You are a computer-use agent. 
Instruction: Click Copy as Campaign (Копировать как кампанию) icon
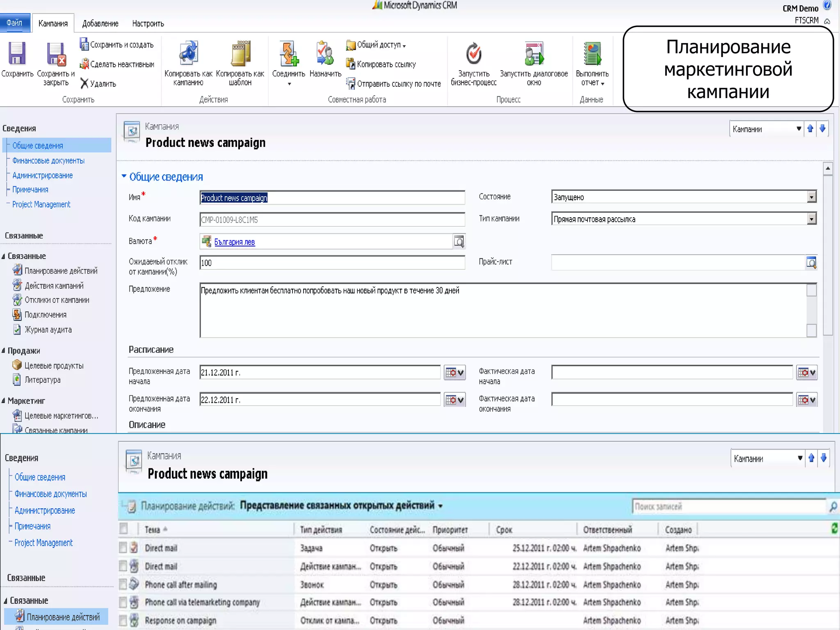pyautogui.click(x=188, y=53)
